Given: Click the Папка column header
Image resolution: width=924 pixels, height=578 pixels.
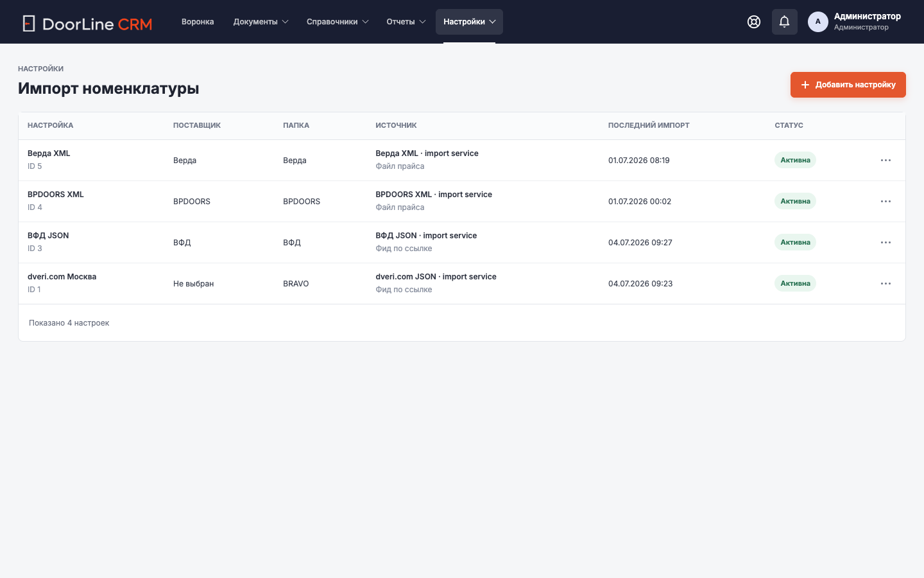Looking at the screenshot, I should click(x=296, y=125).
